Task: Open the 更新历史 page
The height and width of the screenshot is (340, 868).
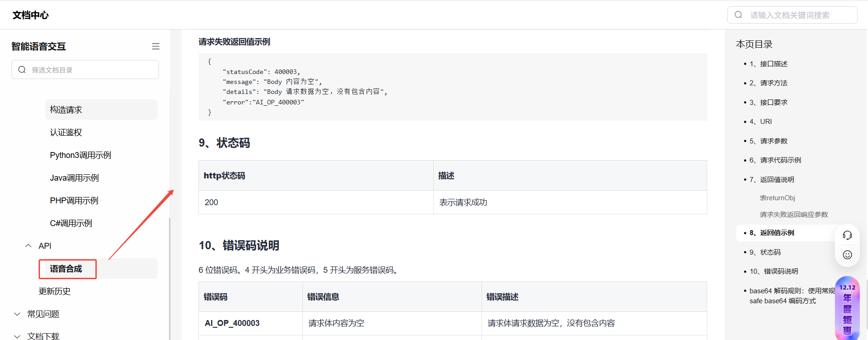Action: click(55, 291)
